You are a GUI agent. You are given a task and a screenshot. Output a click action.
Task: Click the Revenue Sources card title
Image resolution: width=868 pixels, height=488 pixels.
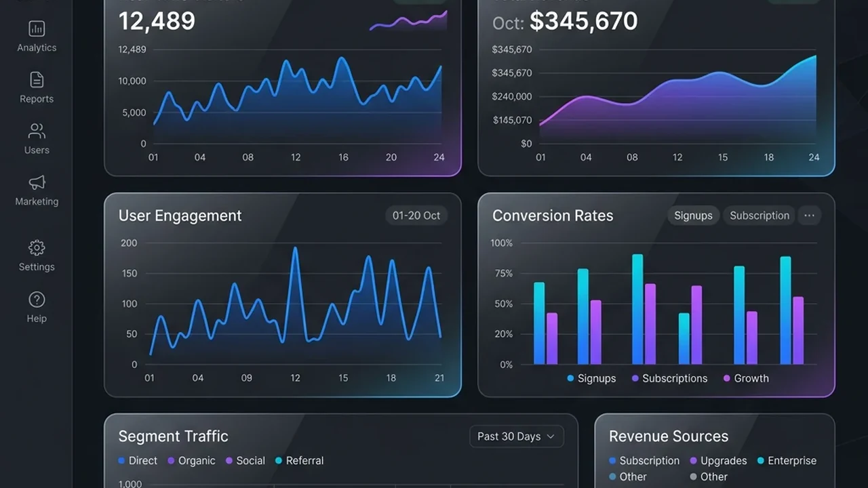click(669, 436)
